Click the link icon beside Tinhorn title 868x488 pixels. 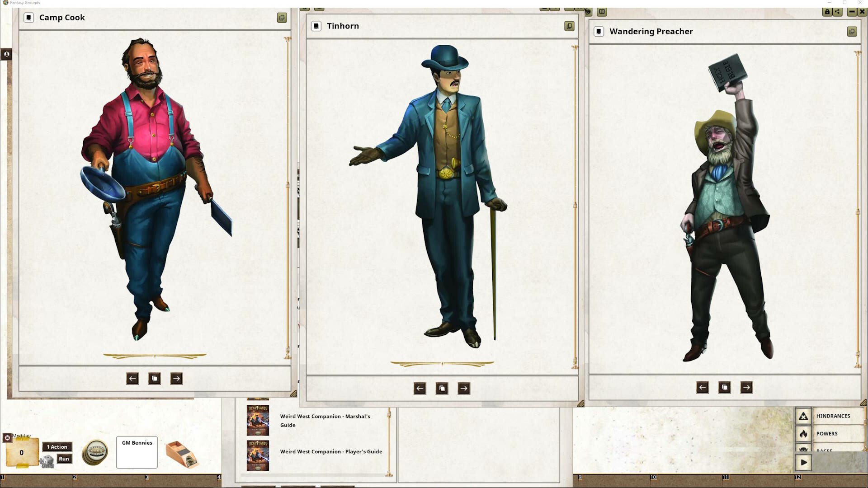point(316,26)
